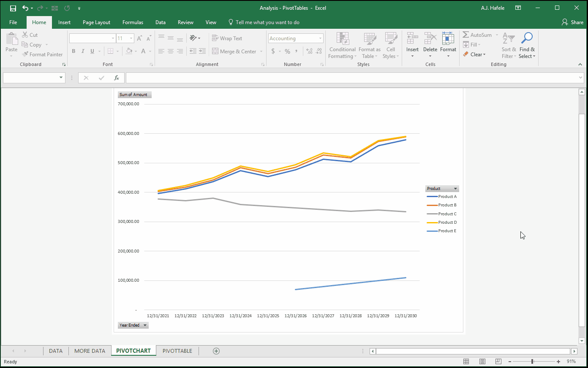
Task: Click in the formula bar input
Action: click(x=352, y=78)
